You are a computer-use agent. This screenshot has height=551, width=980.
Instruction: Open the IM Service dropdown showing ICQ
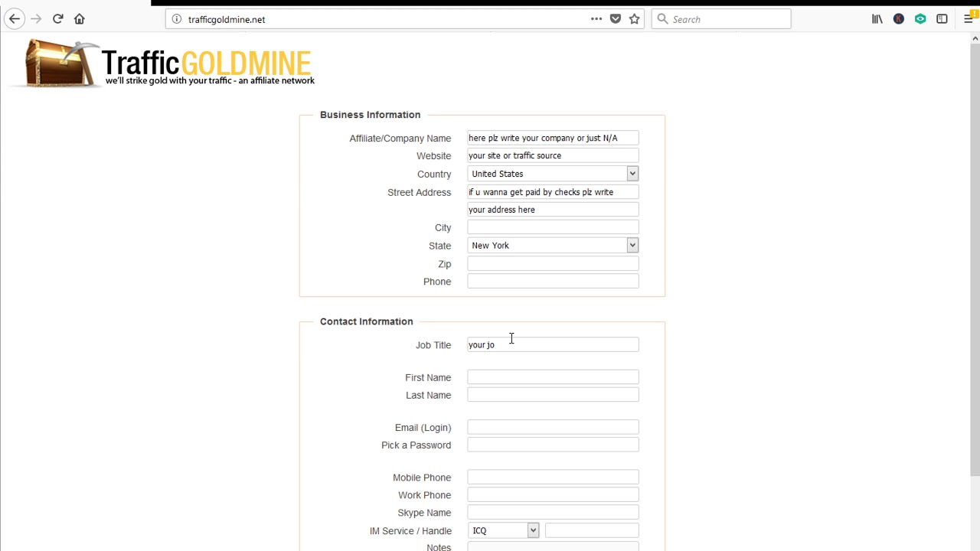503,530
